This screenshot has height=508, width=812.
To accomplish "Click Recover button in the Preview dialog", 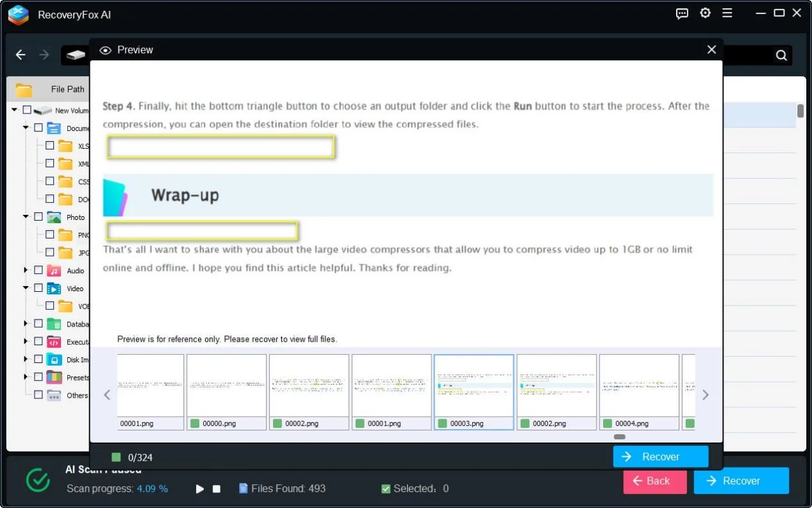I will pos(660,457).
